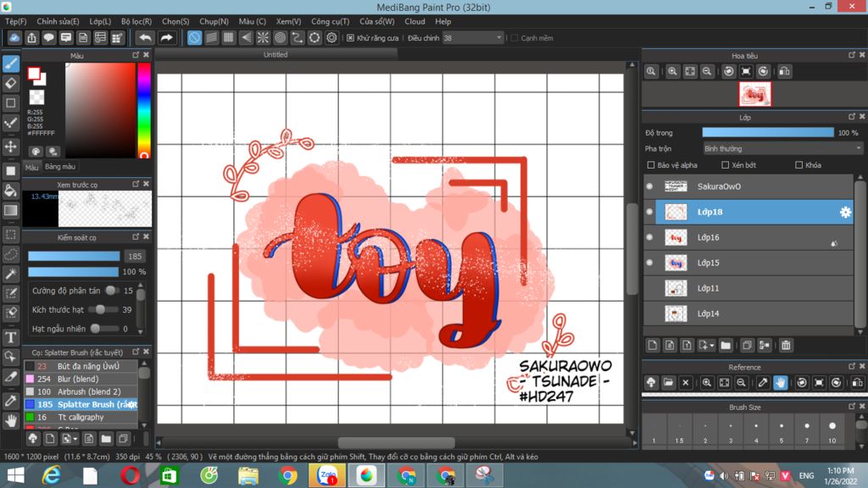
Task: Add a new raster layer
Action: [x=652, y=346]
